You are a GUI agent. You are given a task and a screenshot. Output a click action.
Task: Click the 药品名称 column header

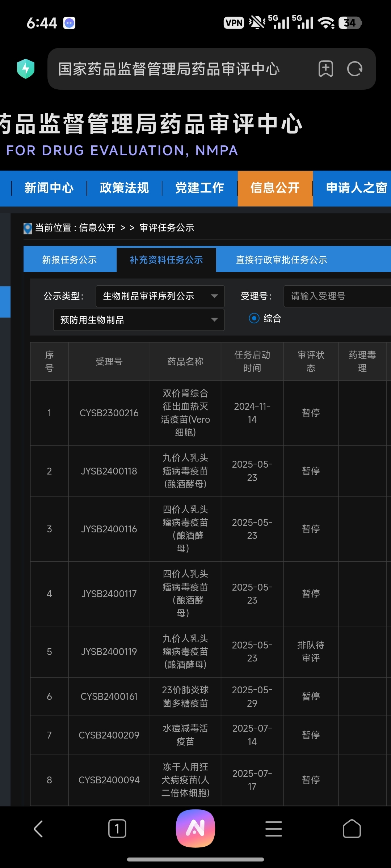(185, 362)
